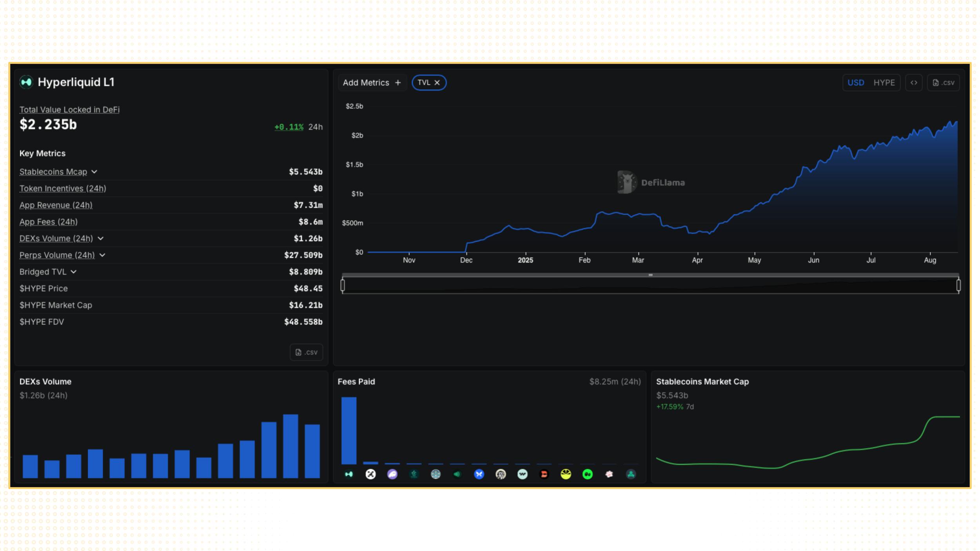Viewport: 980px width, 551px height.
Task: Click the wave-pattern circular protocol icon
Action: [x=436, y=474]
